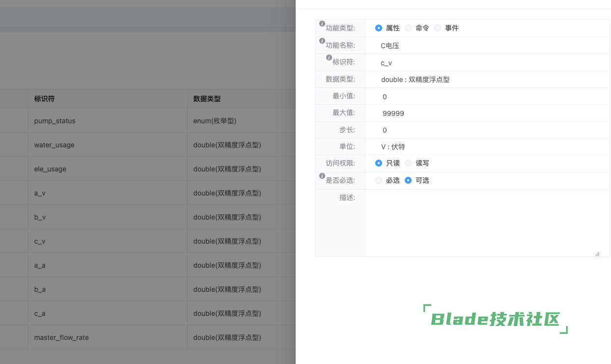This screenshot has height=364, width=611.
Task: Click info icon beside 功能名称 label
Action: (x=322, y=41)
